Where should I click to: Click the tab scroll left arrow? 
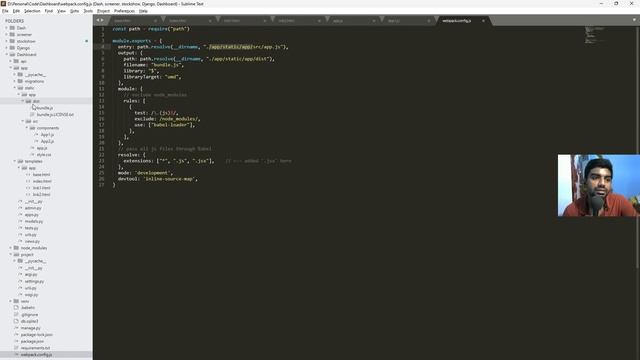(x=98, y=20)
